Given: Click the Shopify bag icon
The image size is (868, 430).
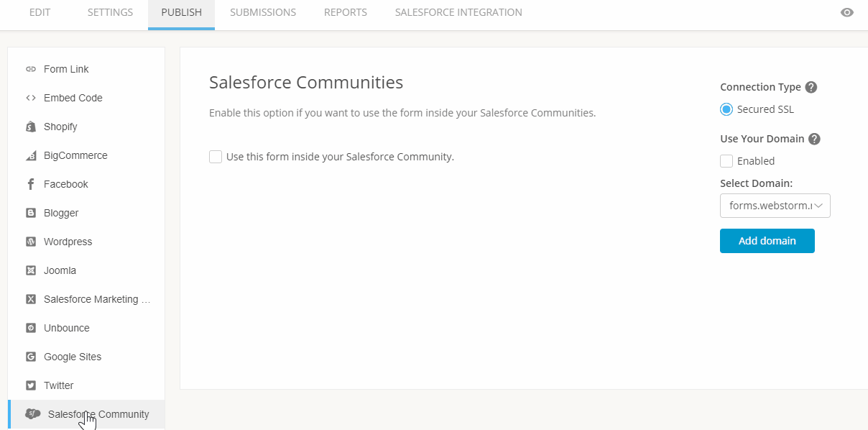Looking at the screenshot, I should coord(31,127).
